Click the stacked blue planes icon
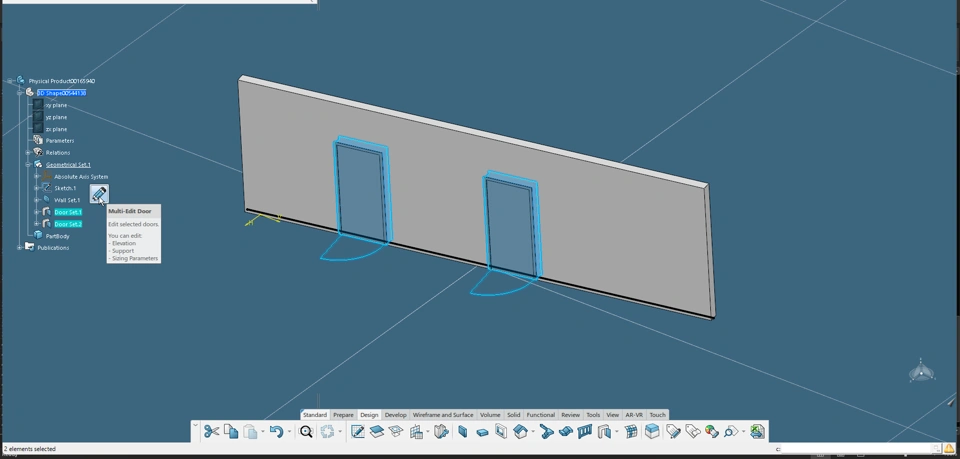 (377, 431)
